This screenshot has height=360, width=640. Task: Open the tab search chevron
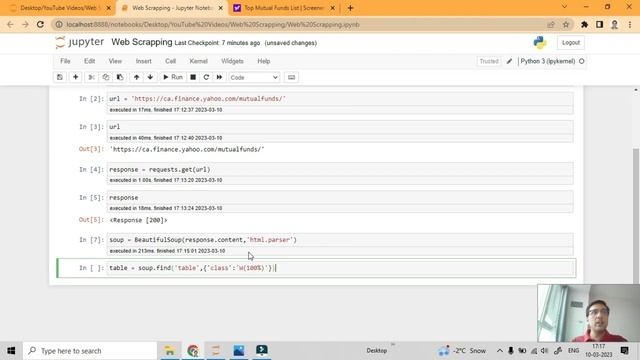564,7
